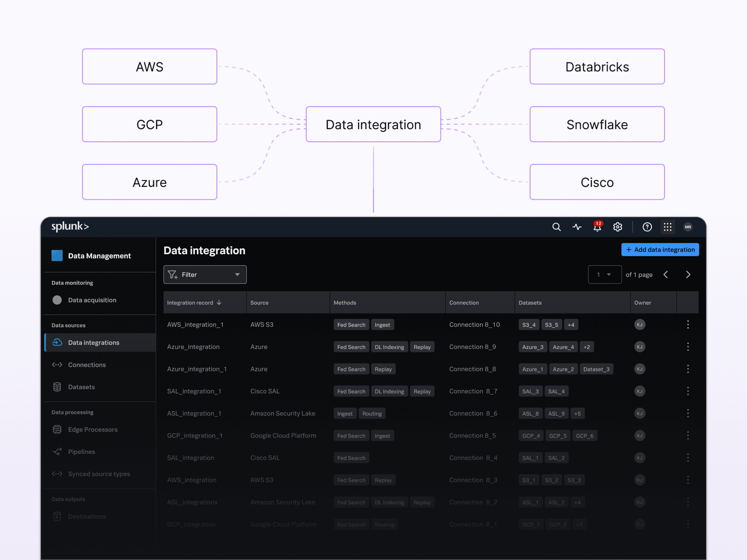The width and height of the screenshot is (747, 560).
Task: Go to next page arrow
Action: (688, 275)
